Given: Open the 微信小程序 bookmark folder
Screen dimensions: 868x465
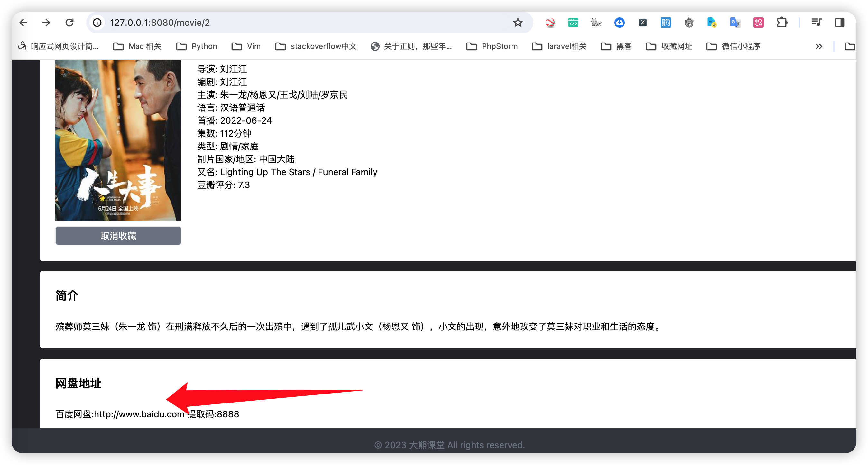Looking at the screenshot, I should 733,46.
